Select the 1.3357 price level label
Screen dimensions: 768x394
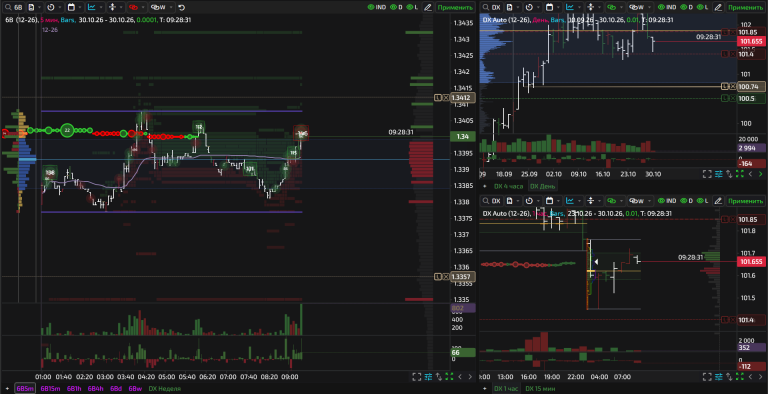tap(462, 277)
